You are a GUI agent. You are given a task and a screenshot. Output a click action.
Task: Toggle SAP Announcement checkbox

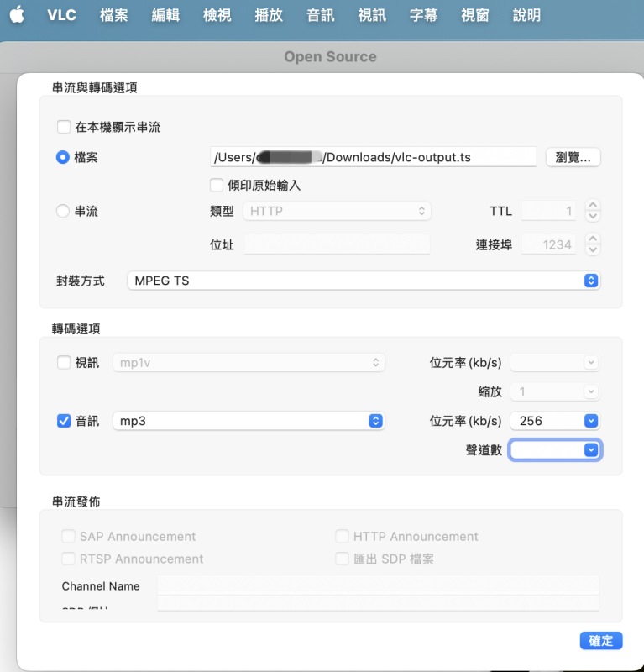coord(68,536)
